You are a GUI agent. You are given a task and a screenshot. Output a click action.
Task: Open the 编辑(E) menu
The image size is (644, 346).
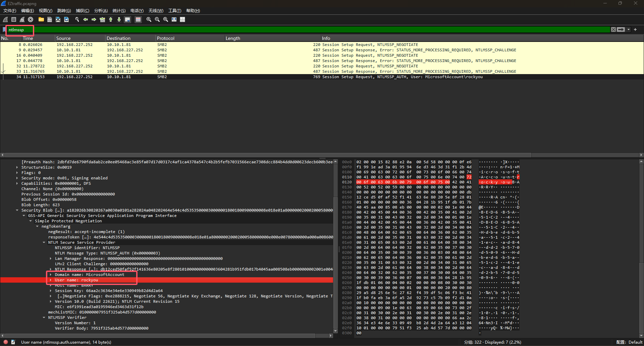point(28,11)
